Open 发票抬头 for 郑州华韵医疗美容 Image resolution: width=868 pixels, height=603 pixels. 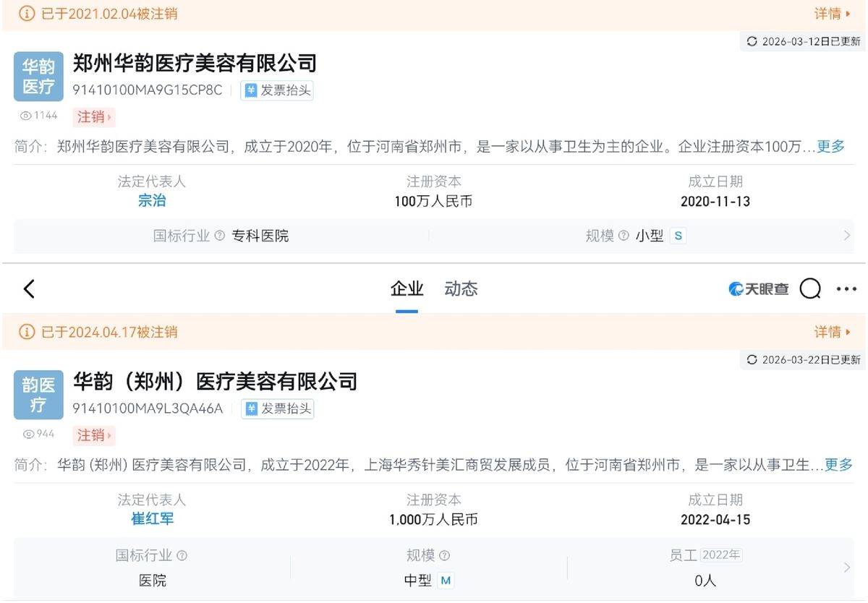277,90
